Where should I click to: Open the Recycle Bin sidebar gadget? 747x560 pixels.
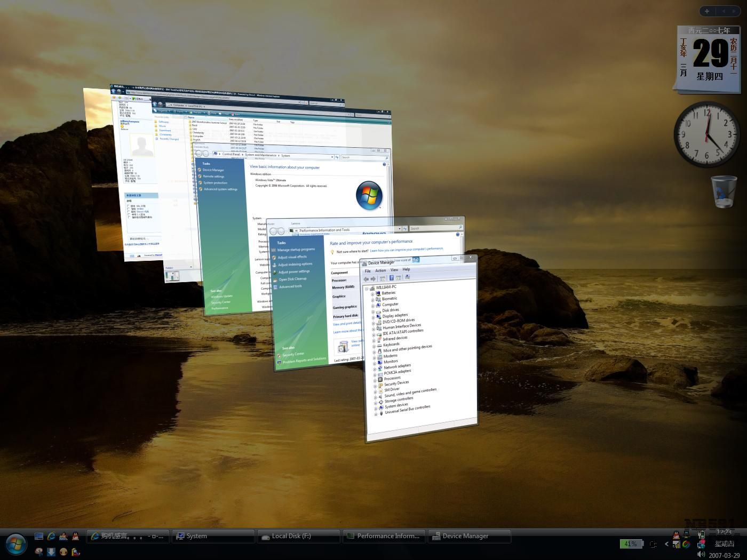coord(724,192)
